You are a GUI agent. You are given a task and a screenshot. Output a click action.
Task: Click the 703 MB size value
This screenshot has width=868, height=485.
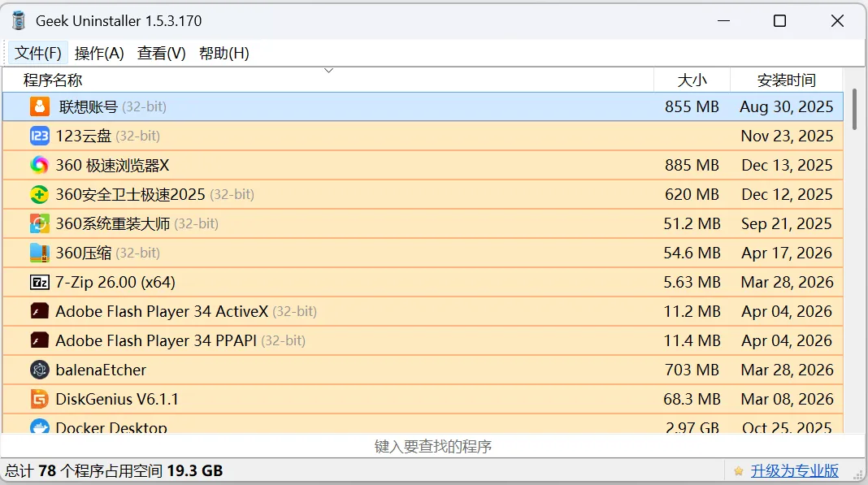(692, 370)
